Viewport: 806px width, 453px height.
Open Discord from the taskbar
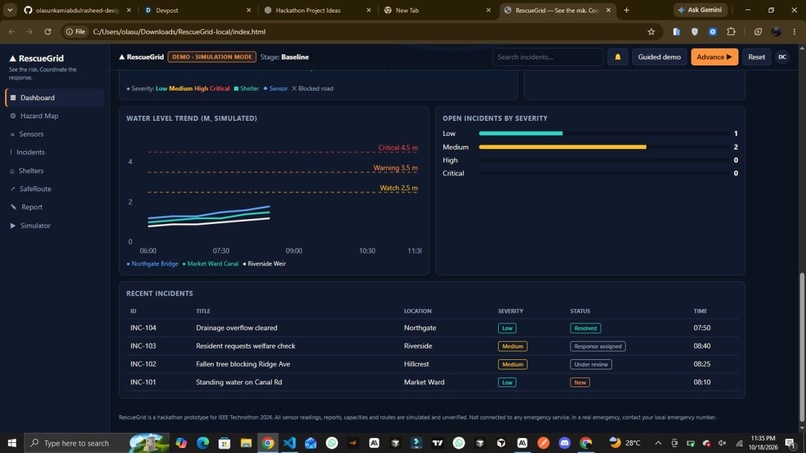564,443
